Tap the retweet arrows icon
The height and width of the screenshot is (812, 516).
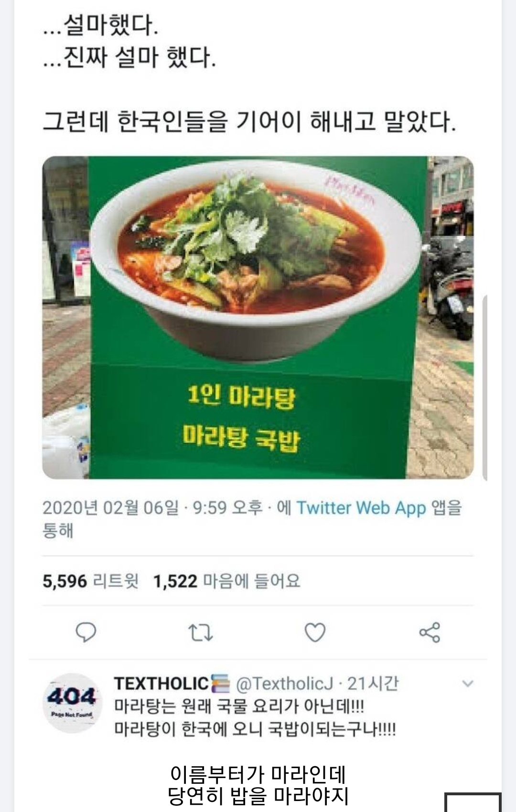201,633
